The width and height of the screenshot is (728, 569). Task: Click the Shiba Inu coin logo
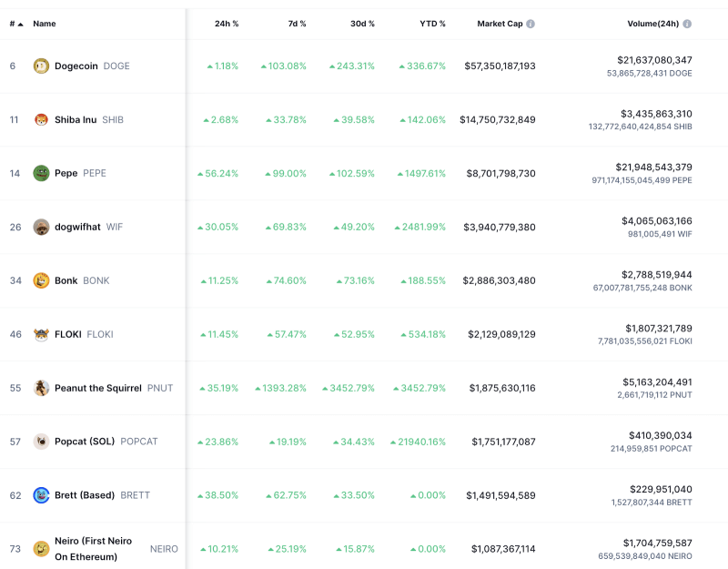(41, 119)
